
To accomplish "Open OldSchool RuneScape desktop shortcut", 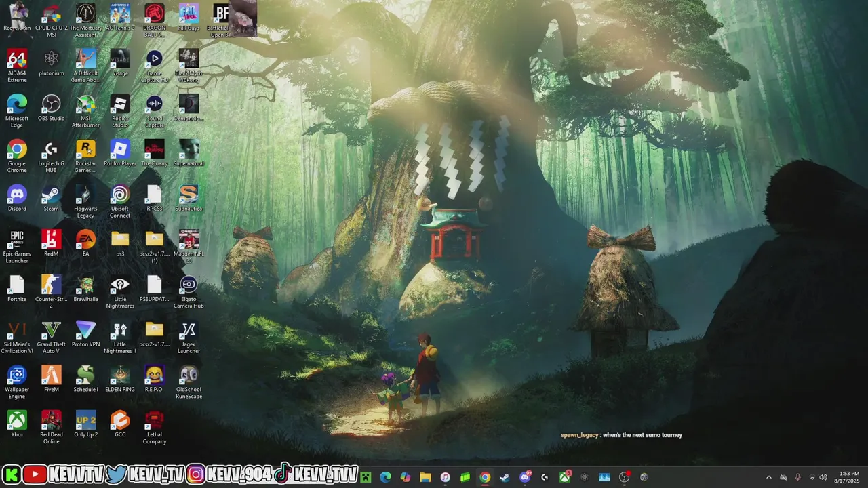I will coord(189,382).
